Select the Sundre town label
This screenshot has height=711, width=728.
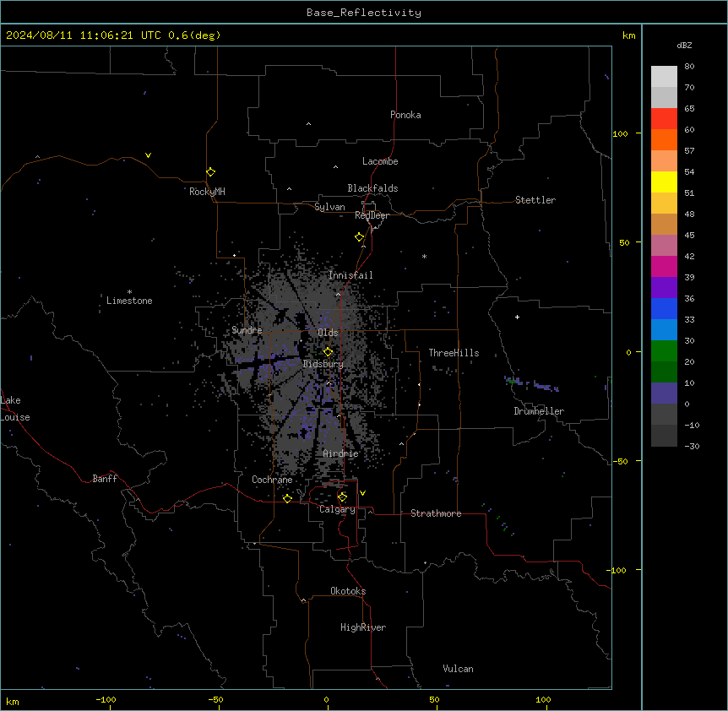[247, 330]
